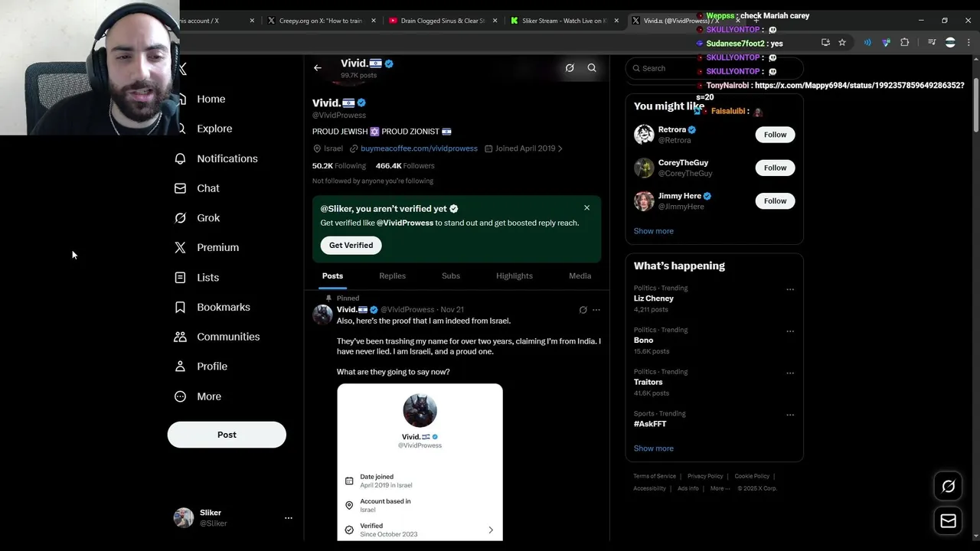This screenshot has height=551, width=980.
Task: Switch to the Highlights tab
Action: (514, 275)
